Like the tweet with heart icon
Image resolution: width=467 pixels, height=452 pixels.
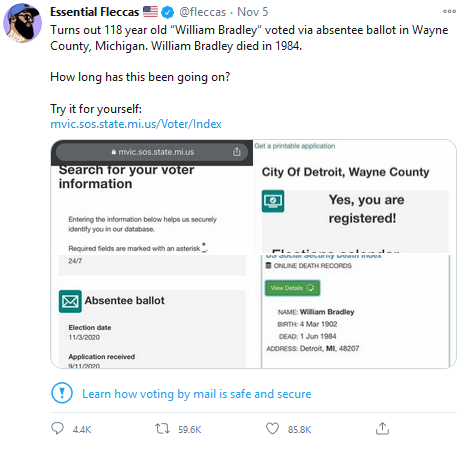click(272, 428)
